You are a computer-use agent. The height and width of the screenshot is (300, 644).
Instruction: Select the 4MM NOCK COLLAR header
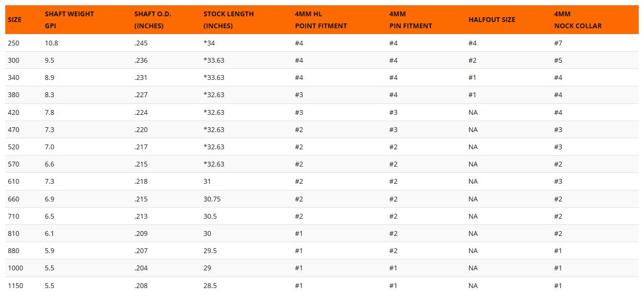click(577, 20)
